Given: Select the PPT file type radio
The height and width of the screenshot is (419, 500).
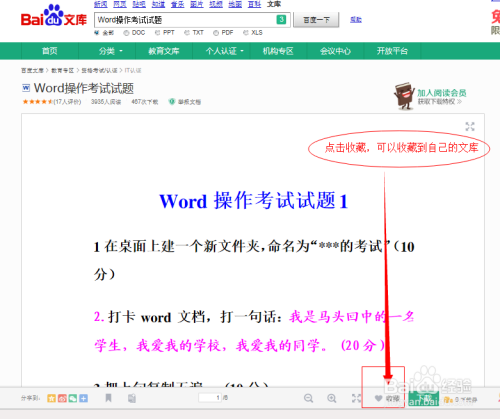Looking at the screenshot, I should pyautogui.click(x=157, y=33).
